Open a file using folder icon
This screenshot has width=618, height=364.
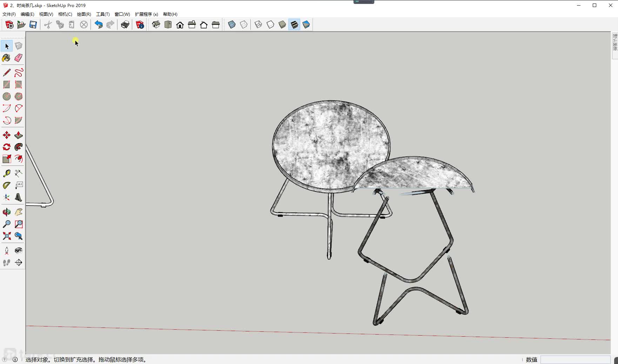(x=21, y=25)
